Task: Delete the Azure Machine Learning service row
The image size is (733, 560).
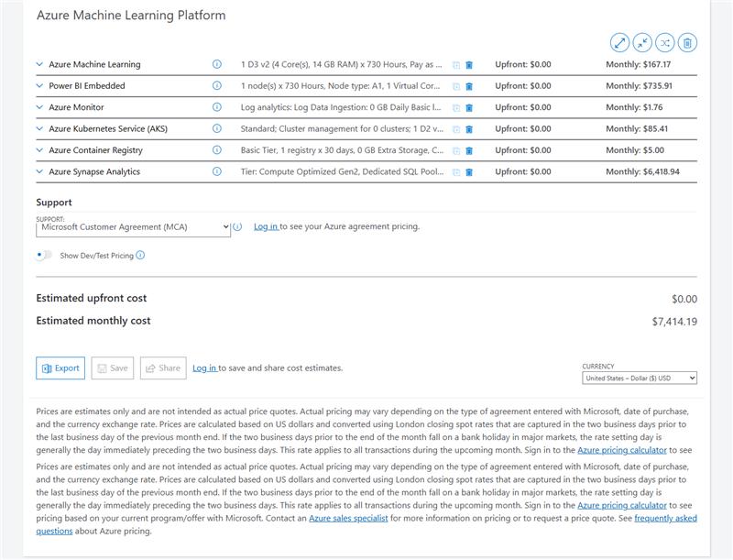Action: pyautogui.click(x=469, y=65)
